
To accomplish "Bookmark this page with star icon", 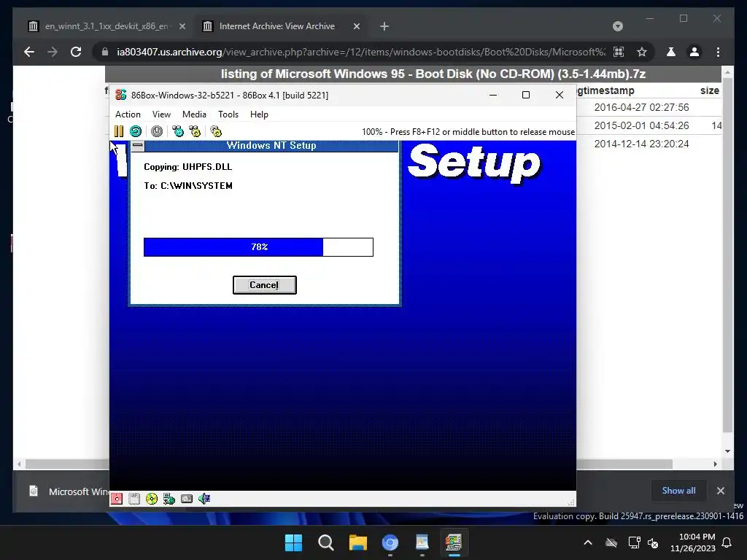I will pyautogui.click(x=642, y=52).
